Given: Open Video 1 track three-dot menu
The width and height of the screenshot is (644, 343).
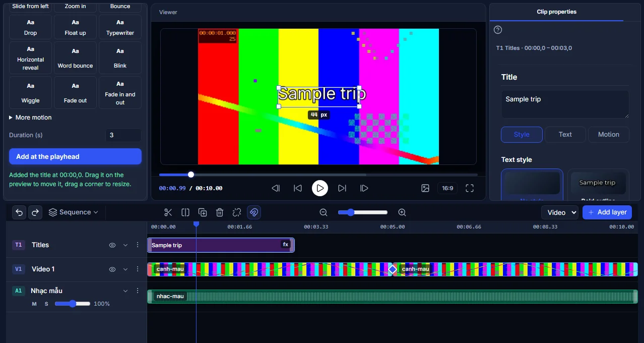Looking at the screenshot, I should point(138,269).
